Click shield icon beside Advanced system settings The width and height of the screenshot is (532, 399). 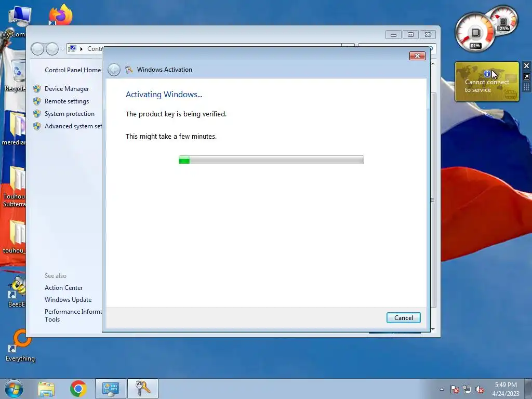tap(37, 127)
